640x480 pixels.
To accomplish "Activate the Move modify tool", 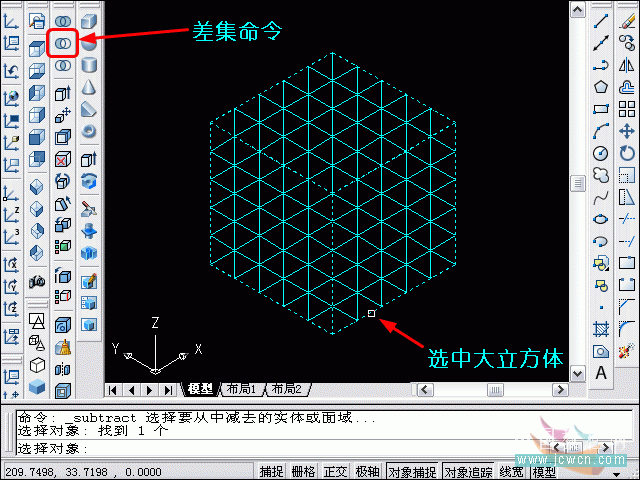I will (627, 131).
